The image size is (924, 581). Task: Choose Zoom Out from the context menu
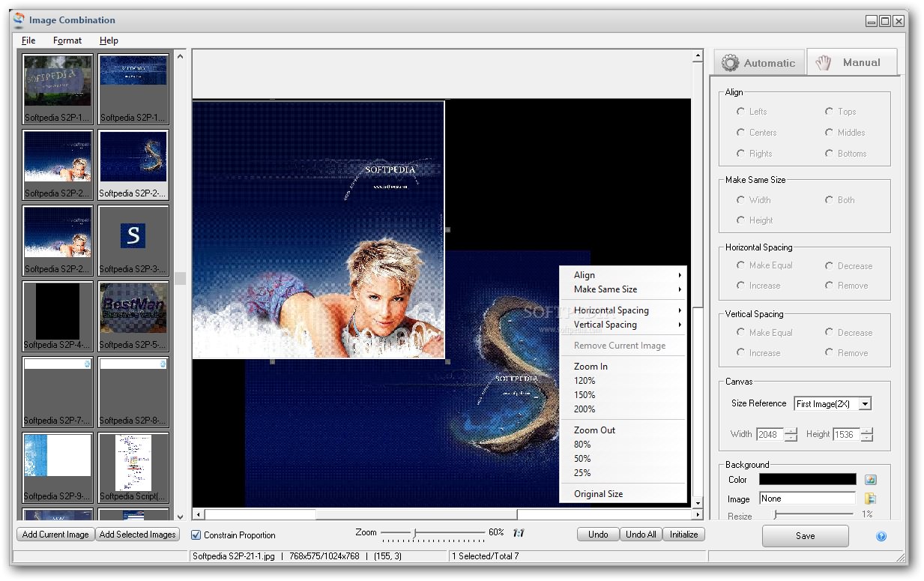[623, 430]
